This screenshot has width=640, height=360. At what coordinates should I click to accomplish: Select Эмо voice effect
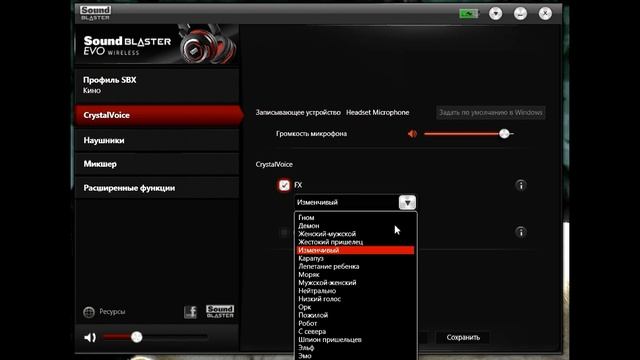[x=355, y=356]
